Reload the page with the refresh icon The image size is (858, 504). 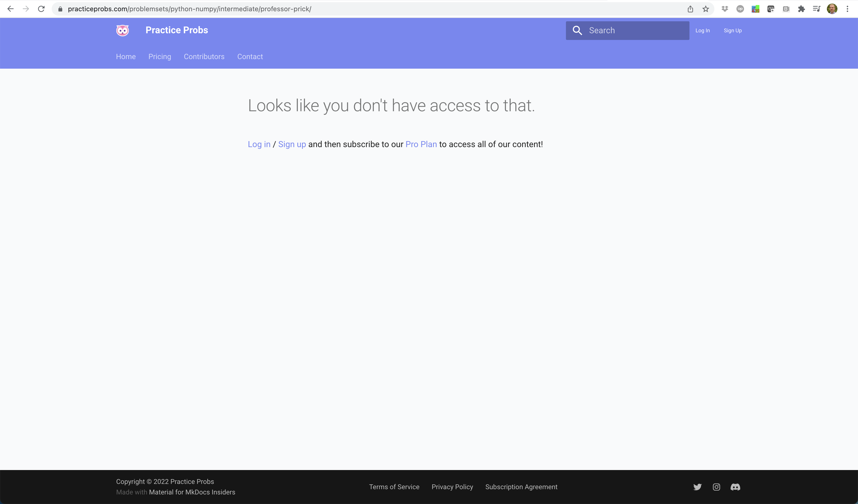(41, 9)
